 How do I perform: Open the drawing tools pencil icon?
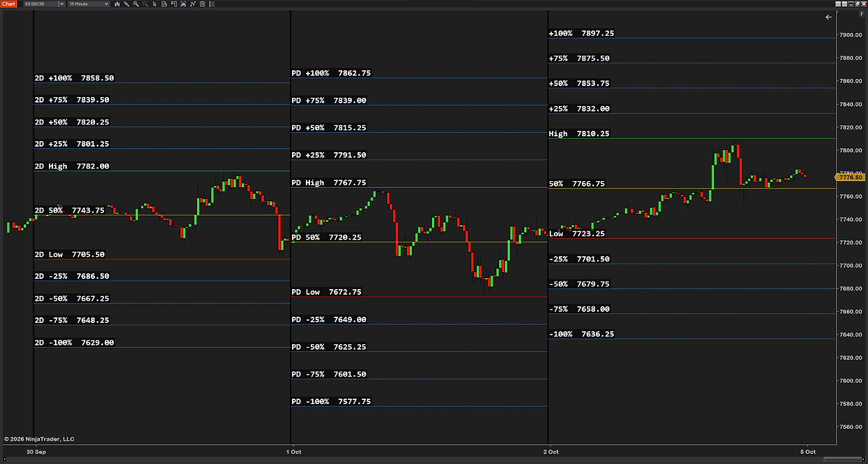[x=126, y=4]
